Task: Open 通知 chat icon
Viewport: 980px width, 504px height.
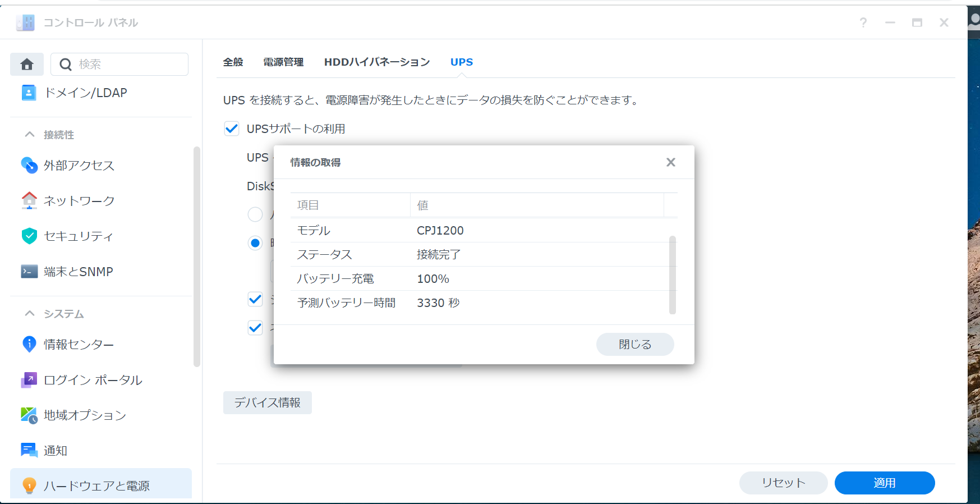Action: click(x=29, y=450)
